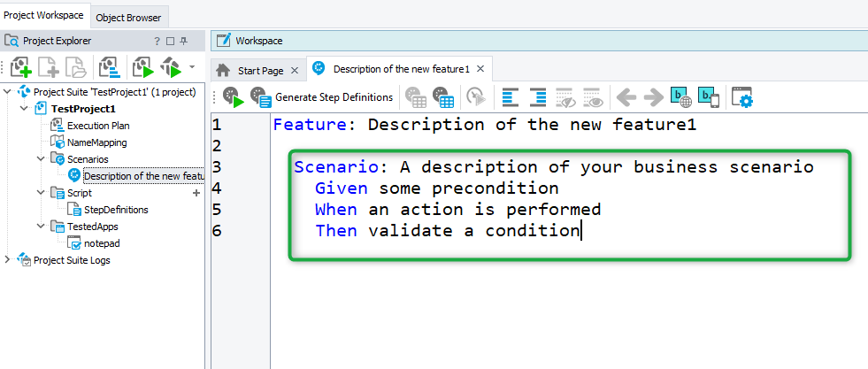Select the TestedApps tree item
Image resolution: width=868 pixels, height=369 pixels.
click(92, 227)
